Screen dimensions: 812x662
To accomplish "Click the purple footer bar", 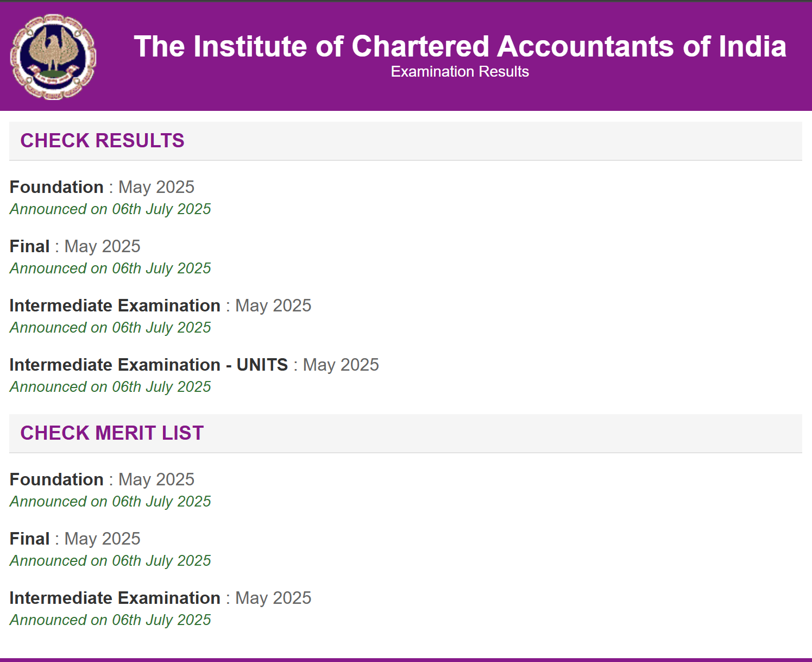I will click(x=406, y=660).
